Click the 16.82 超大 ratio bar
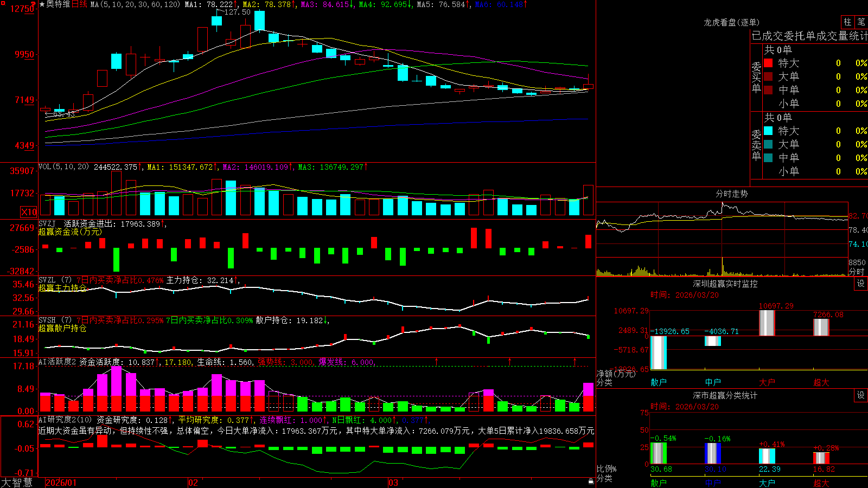 click(x=821, y=458)
